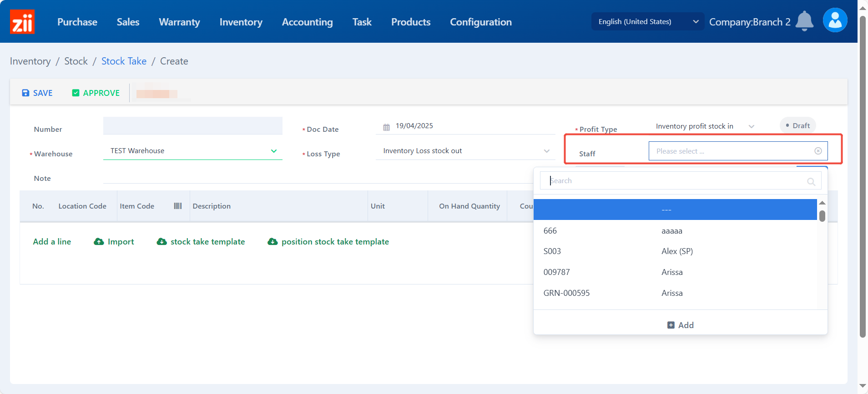
Task: Import lines using the cloud upload Import
Action: pyautogui.click(x=114, y=242)
